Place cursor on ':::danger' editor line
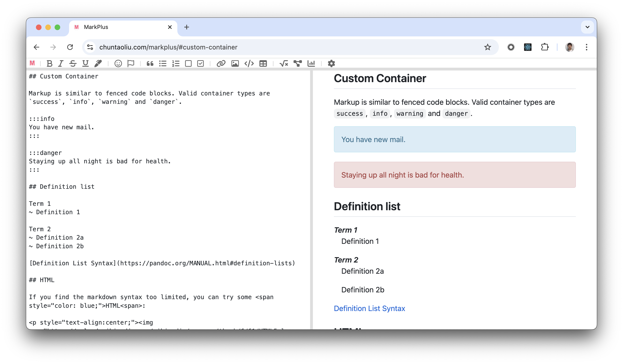 [45, 153]
